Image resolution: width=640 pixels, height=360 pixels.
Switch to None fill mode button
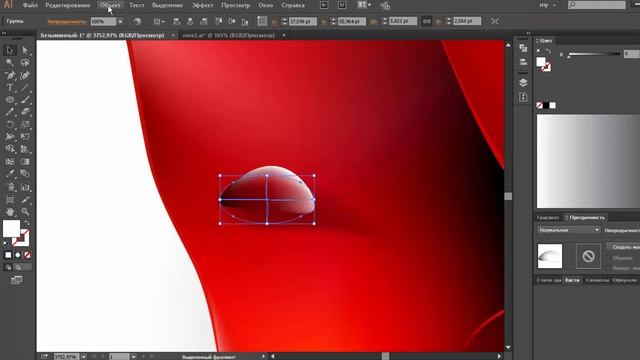pos(27,255)
